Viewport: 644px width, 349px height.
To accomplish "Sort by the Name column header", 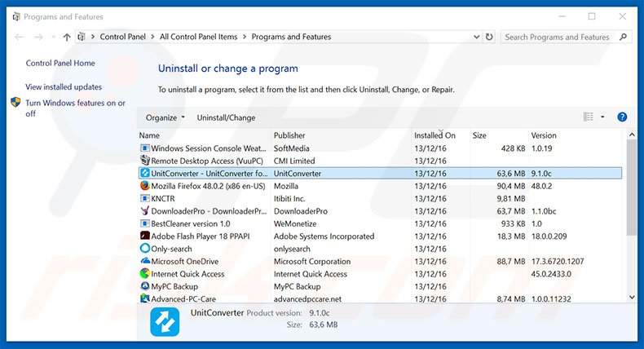I will 204,135.
